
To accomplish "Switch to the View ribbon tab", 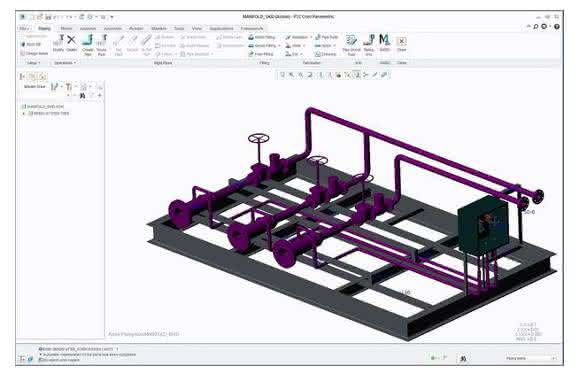I will tap(197, 28).
